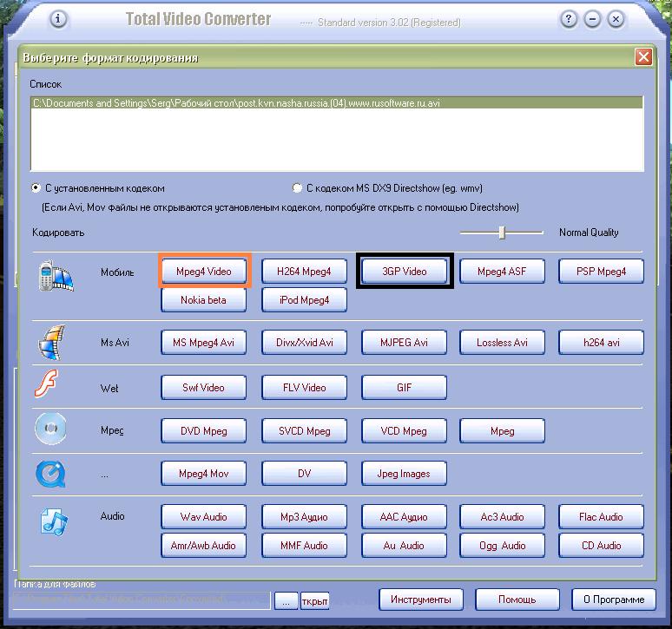Click the Mpeg disc category icon
The width and height of the screenshot is (672, 629).
(50, 429)
